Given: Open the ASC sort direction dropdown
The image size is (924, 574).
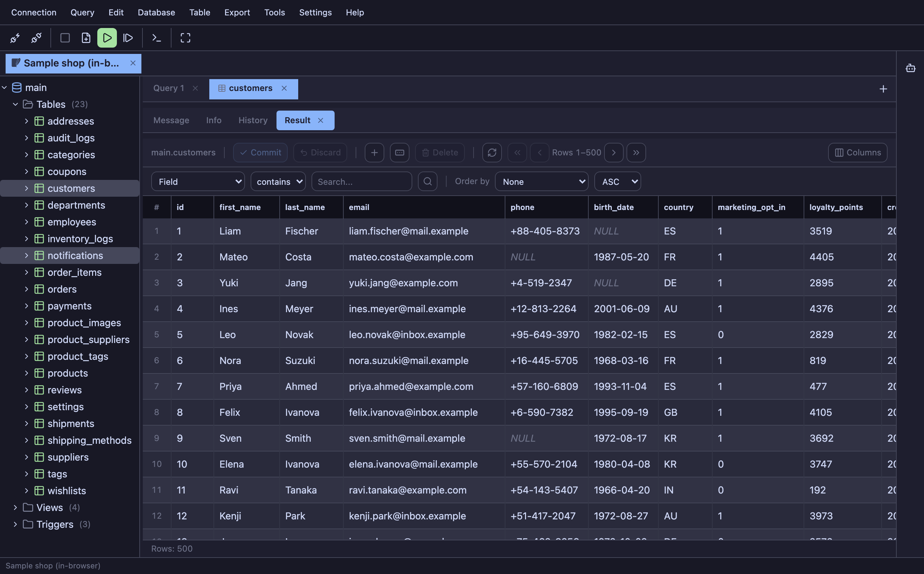Looking at the screenshot, I should (617, 181).
